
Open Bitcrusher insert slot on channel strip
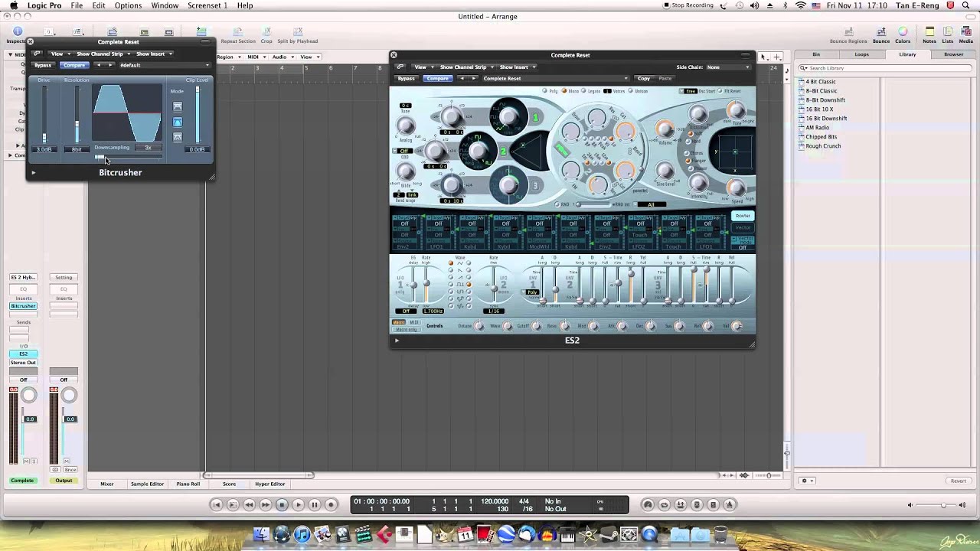pyautogui.click(x=23, y=306)
